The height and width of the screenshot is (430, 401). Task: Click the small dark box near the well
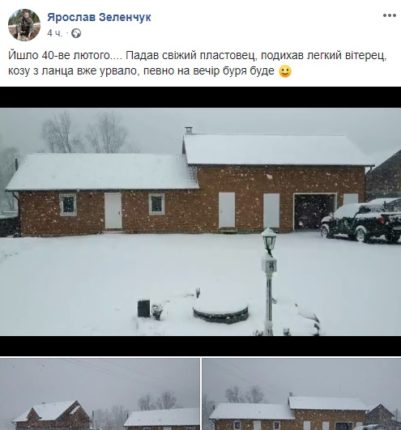coord(144,308)
